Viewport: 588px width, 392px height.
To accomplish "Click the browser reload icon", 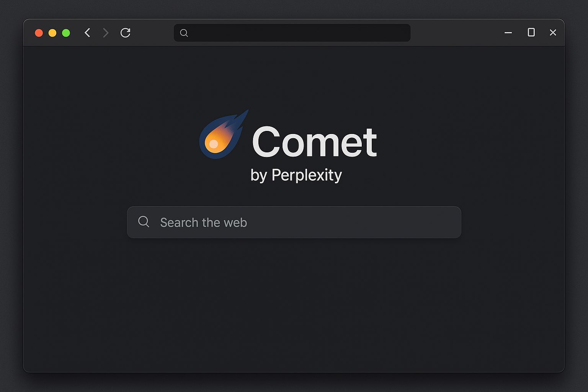I will (126, 33).
